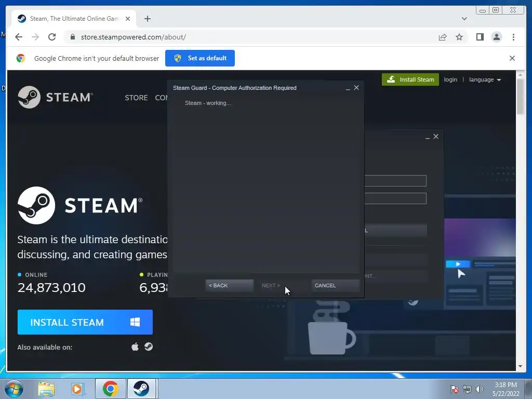This screenshot has width=532, height=399.
Task: Click the scrollbar down arrow
Action: pos(520,366)
